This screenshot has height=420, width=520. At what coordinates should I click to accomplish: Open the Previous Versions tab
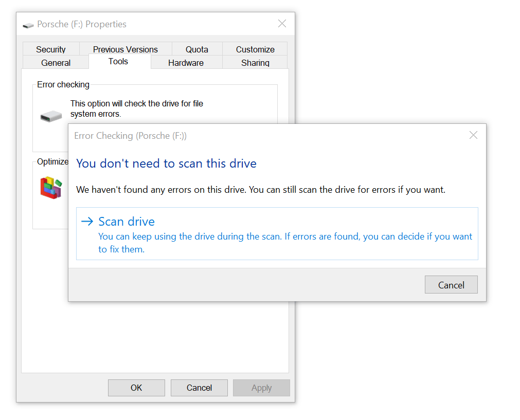(125, 49)
